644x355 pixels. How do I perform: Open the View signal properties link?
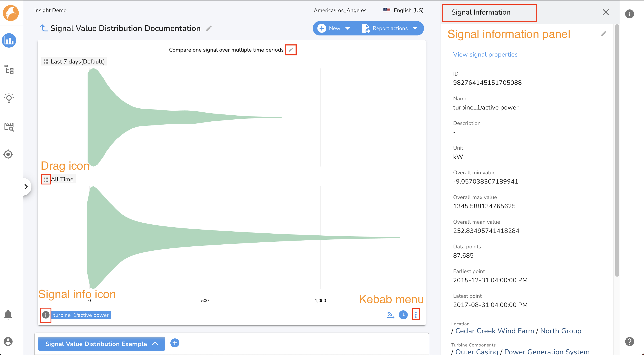[x=485, y=55]
